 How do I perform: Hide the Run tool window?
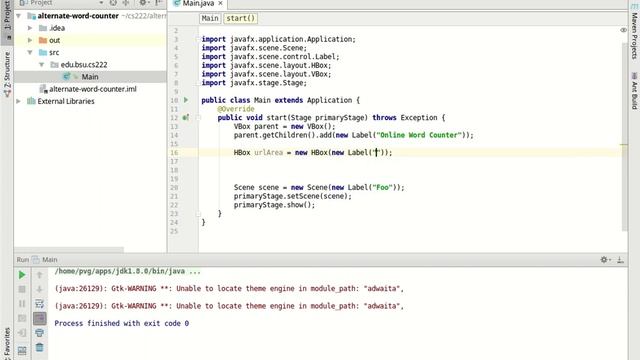pos(620,260)
